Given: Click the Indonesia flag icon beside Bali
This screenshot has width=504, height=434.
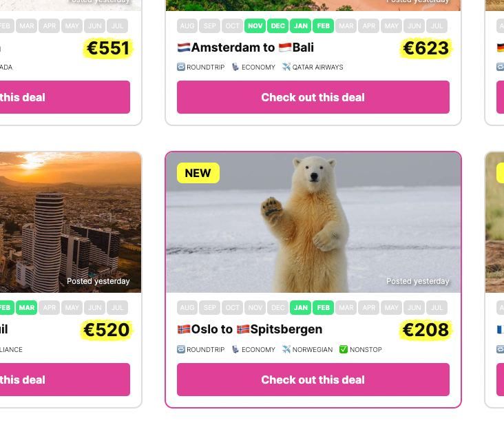Looking at the screenshot, I should (285, 48).
